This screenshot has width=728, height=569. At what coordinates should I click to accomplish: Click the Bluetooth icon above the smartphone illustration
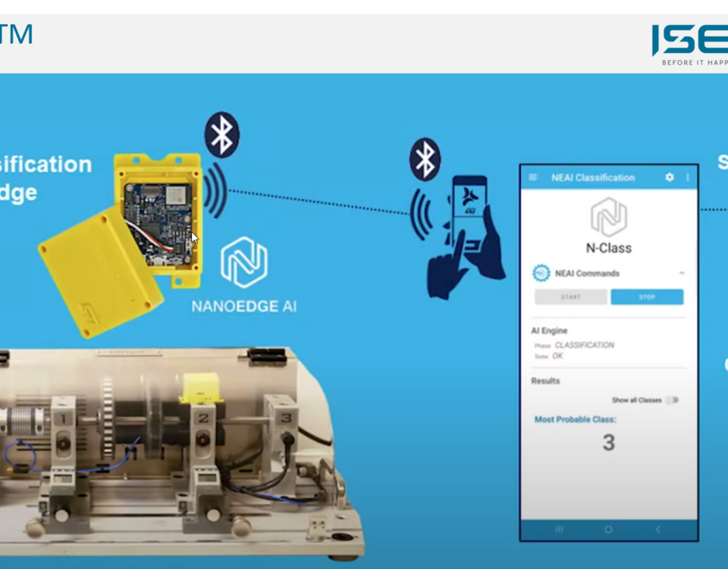click(425, 159)
